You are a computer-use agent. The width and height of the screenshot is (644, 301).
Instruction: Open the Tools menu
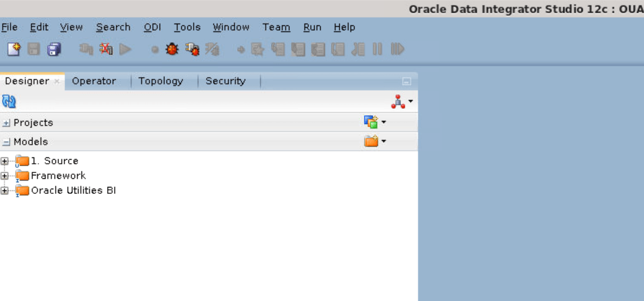(x=187, y=27)
